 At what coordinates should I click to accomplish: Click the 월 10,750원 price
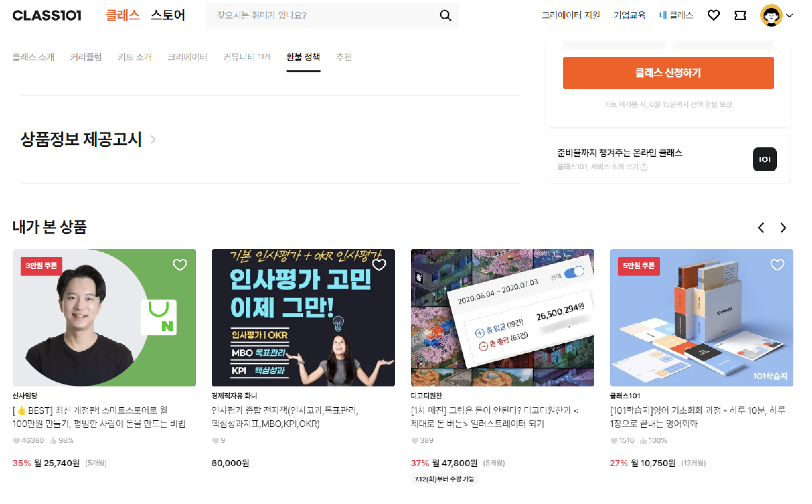[653, 463]
